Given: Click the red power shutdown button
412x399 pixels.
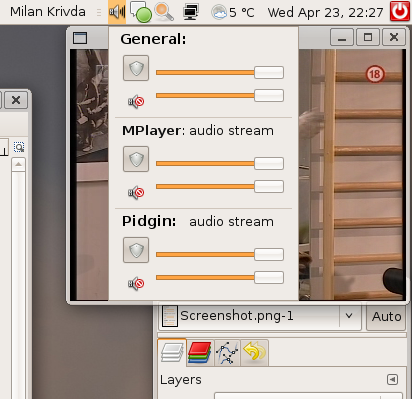Looking at the screenshot, I should pyautogui.click(x=400, y=11).
